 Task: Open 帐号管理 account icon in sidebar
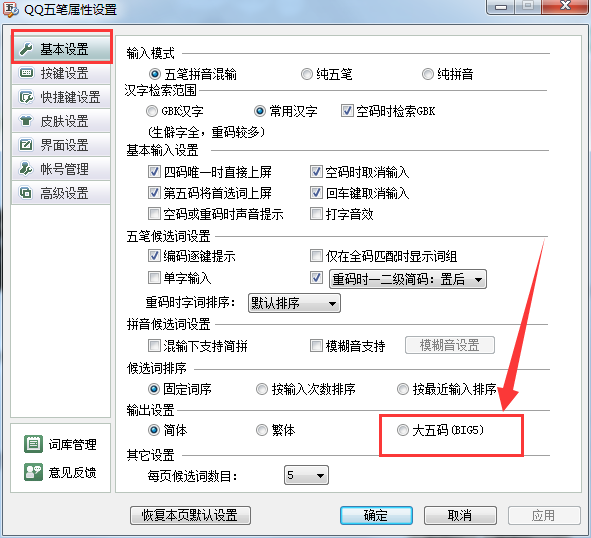tap(26, 169)
